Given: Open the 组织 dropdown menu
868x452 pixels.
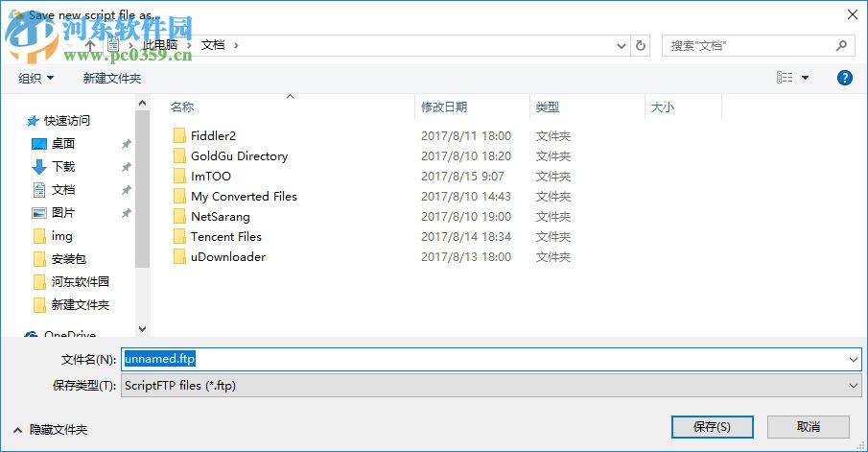Looking at the screenshot, I should click(36, 78).
